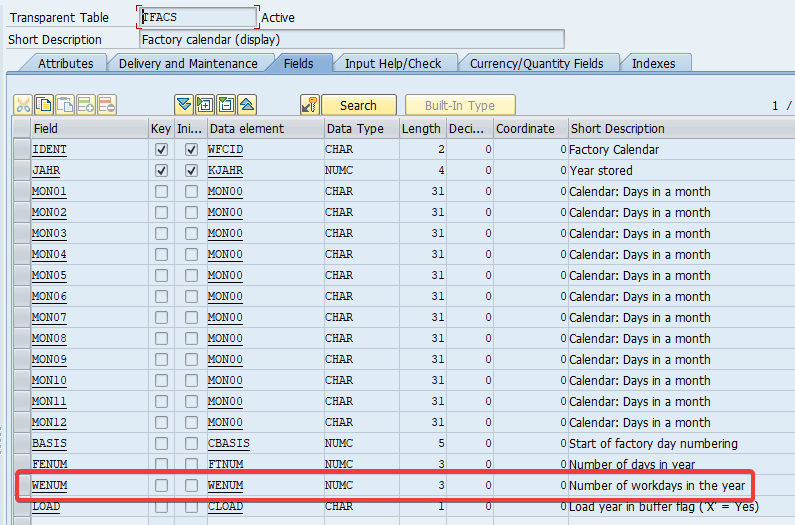Click the key fields icon beside Search
This screenshot has height=525, width=795.
point(310,105)
